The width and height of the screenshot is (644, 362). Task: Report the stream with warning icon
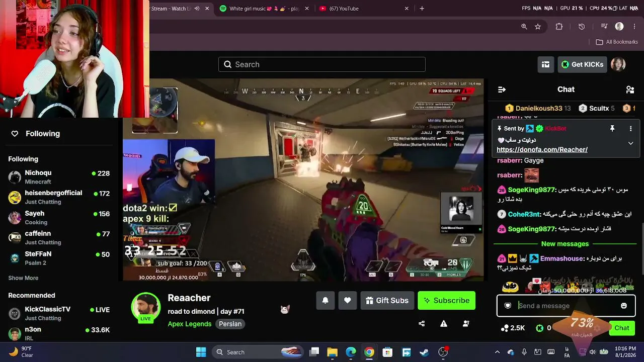pos(444,324)
